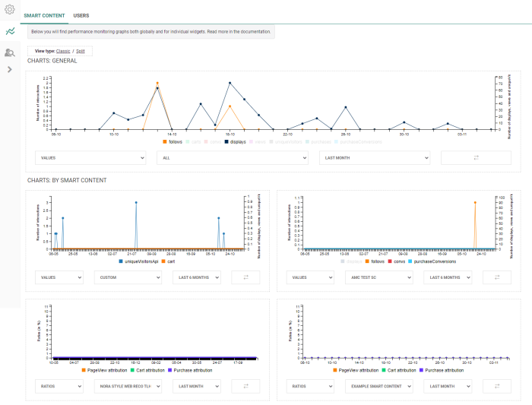Open the user search icon in sidebar

coord(10,52)
